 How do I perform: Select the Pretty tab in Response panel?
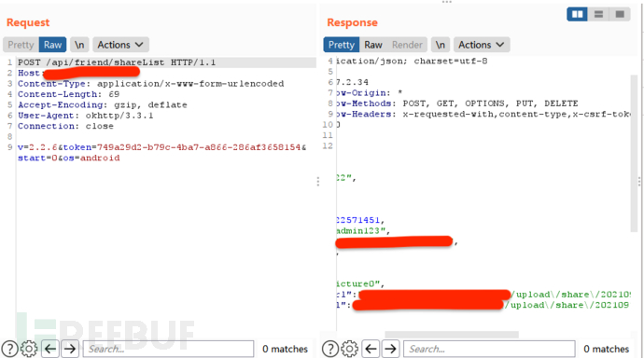point(342,45)
